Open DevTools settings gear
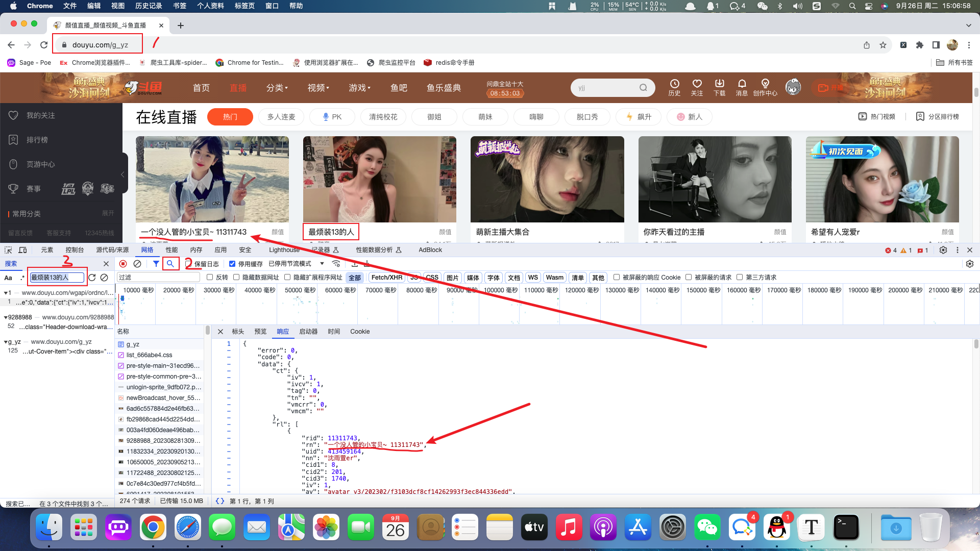This screenshot has height=551, width=980. coord(943,250)
